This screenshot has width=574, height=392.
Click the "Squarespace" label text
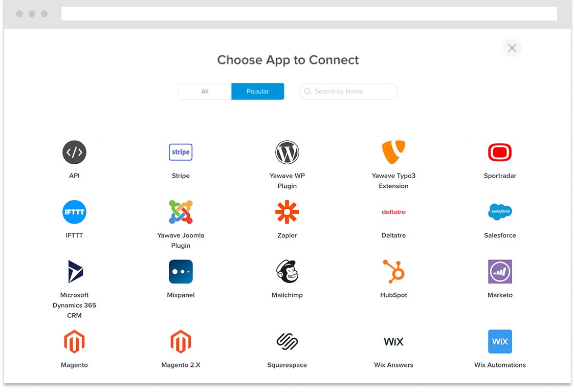287,365
